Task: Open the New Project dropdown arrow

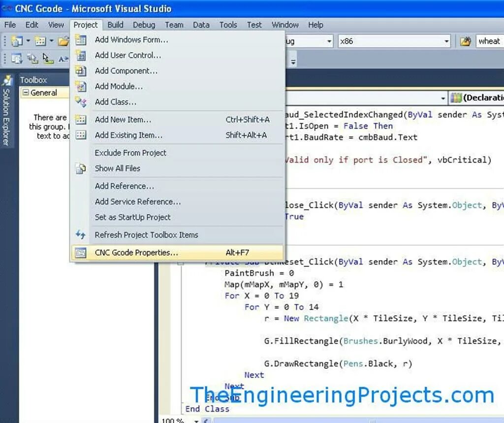Action: click(28, 41)
